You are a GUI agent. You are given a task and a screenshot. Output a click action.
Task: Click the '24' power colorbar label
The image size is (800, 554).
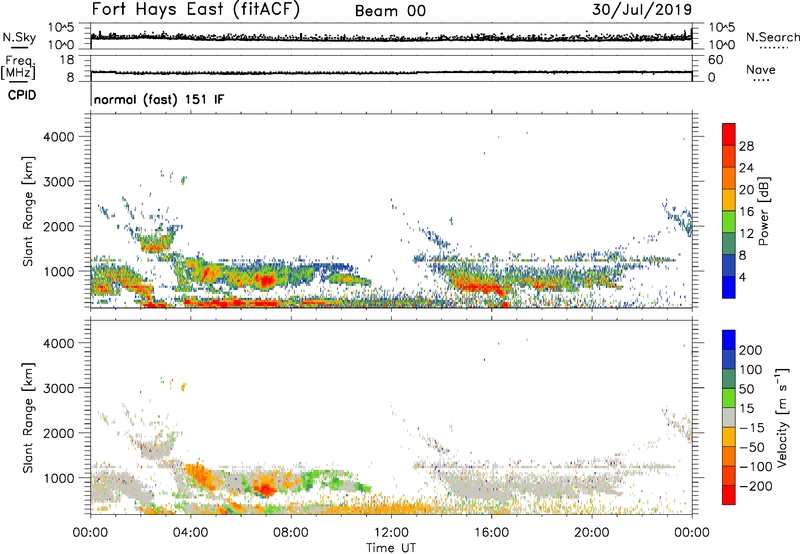(x=746, y=168)
